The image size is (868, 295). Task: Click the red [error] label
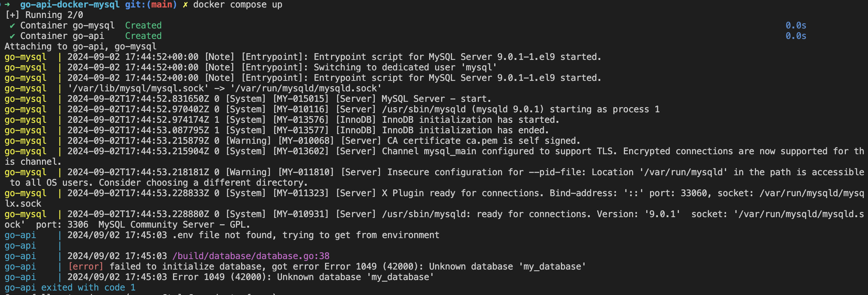(x=86, y=267)
